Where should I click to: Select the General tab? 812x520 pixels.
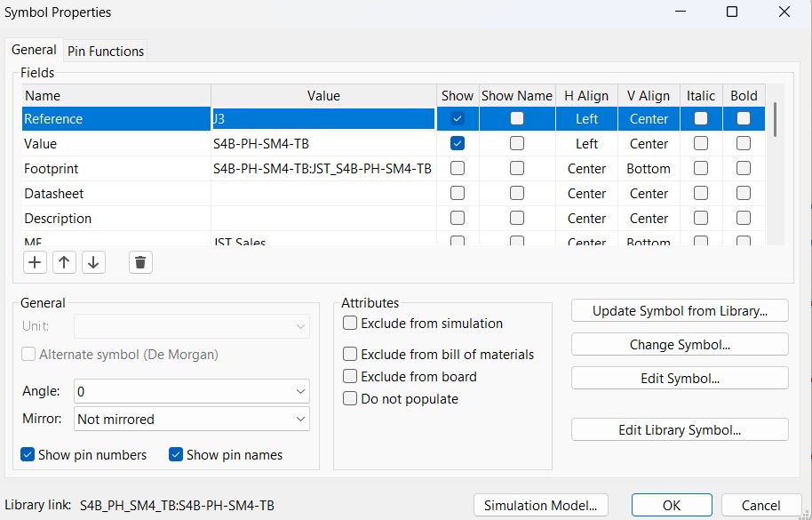34,50
